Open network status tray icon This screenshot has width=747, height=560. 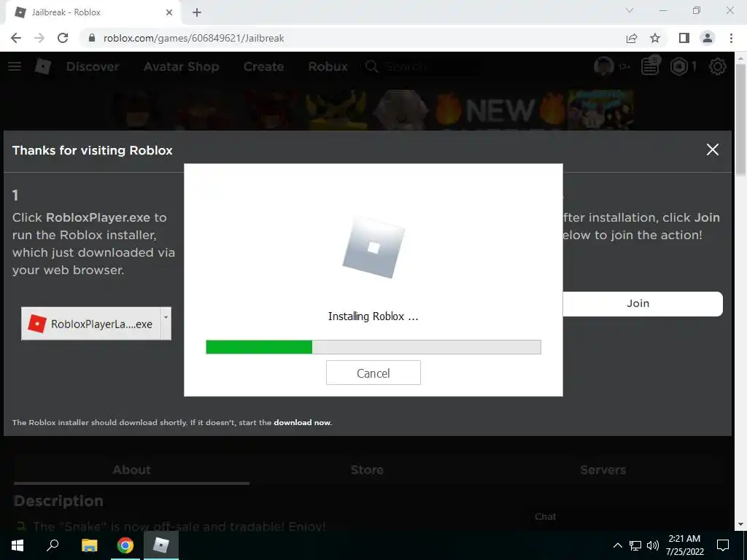(x=635, y=545)
